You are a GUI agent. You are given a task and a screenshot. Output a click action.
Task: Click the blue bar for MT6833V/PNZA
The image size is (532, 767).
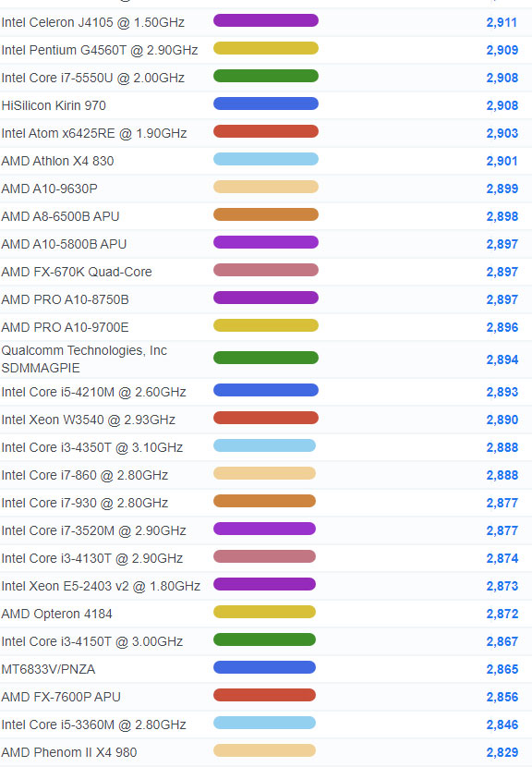(264, 667)
